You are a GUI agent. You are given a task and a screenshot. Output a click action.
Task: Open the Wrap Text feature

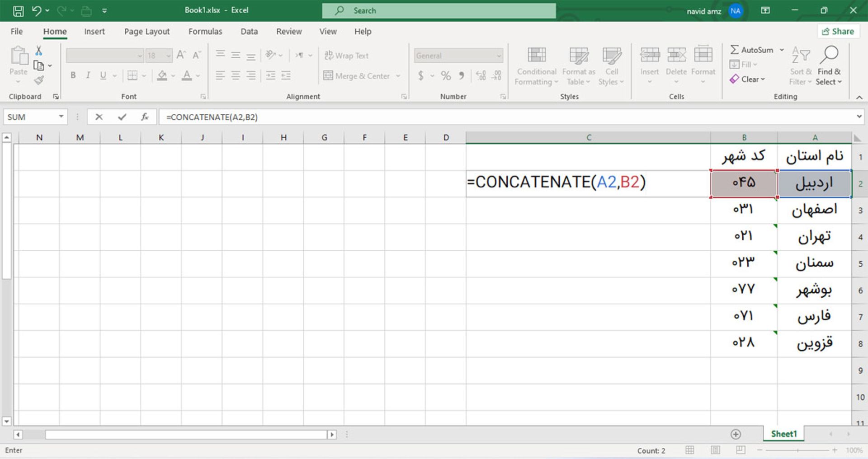(346, 55)
